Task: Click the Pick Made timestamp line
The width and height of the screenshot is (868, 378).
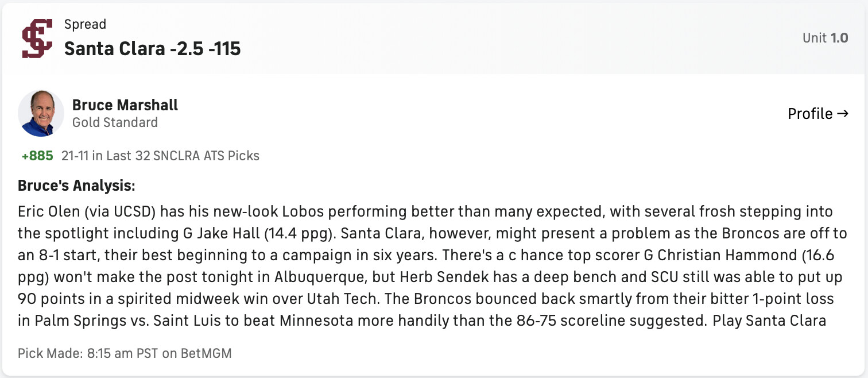Action: [125, 353]
